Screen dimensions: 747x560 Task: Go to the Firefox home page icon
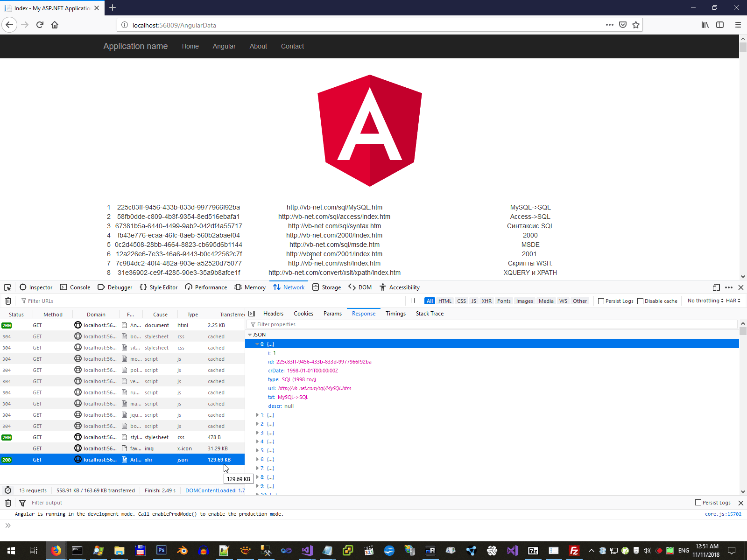click(55, 25)
